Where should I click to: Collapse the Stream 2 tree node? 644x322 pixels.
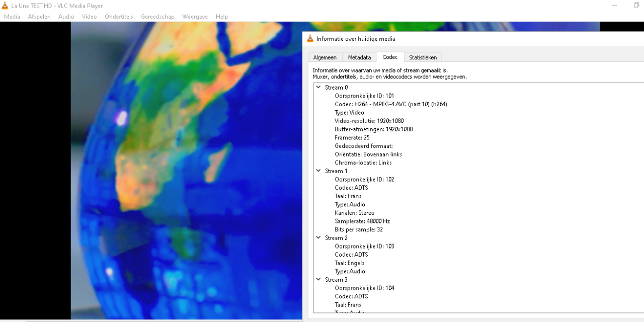coord(318,237)
